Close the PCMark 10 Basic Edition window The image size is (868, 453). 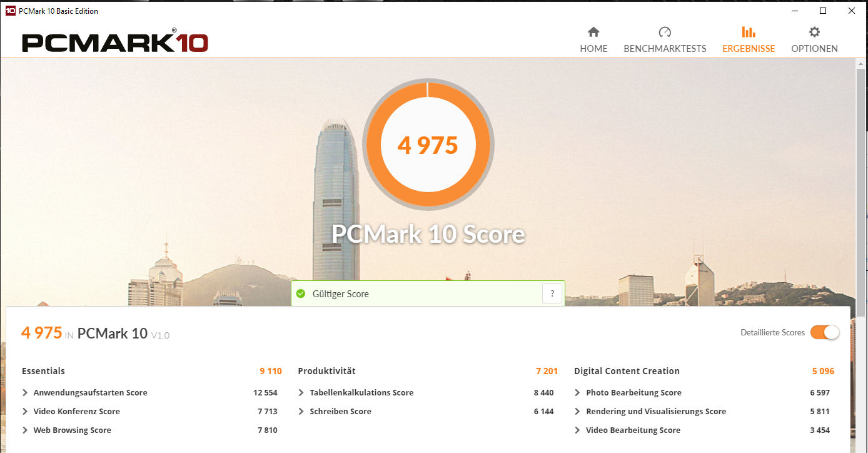852,11
